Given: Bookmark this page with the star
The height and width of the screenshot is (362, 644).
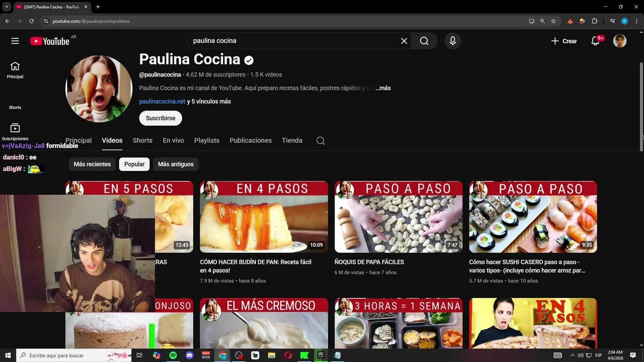Looking at the screenshot, I should pos(553,21).
